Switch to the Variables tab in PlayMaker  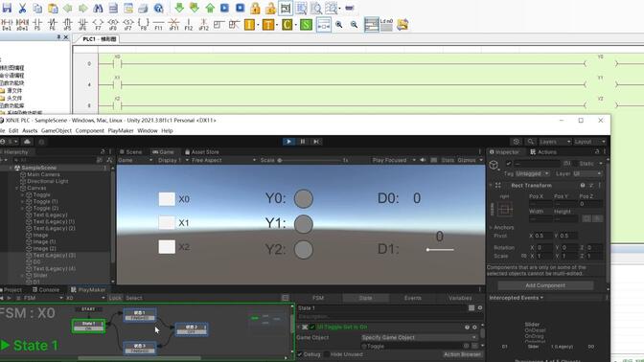(x=460, y=298)
